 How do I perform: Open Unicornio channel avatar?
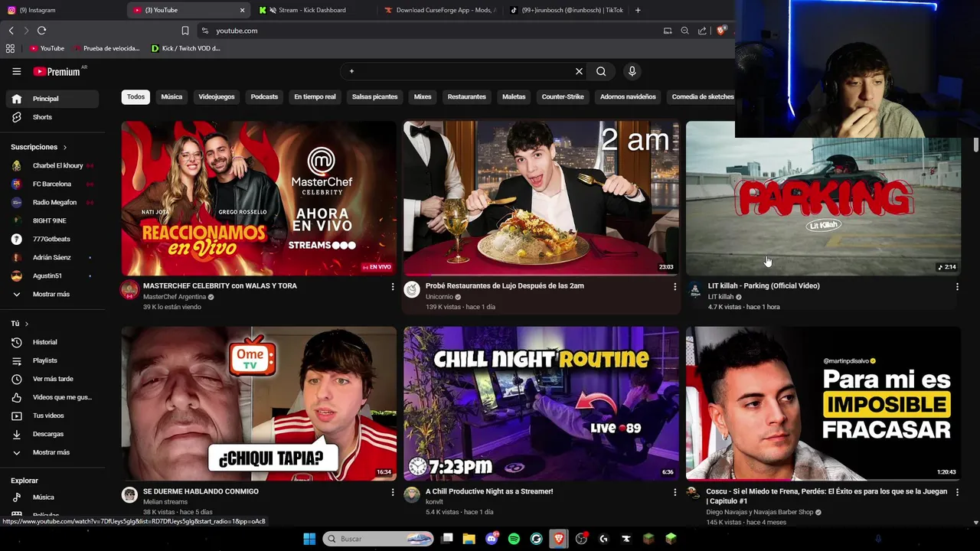412,289
